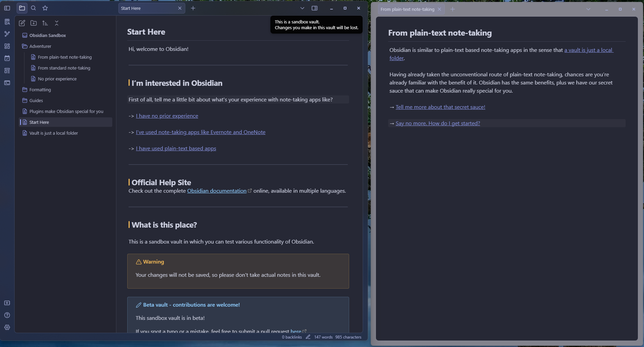Viewport: 644px width, 347px height.
Task: Select the Graph view icon in the ribbon
Action: (x=7, y=34)
